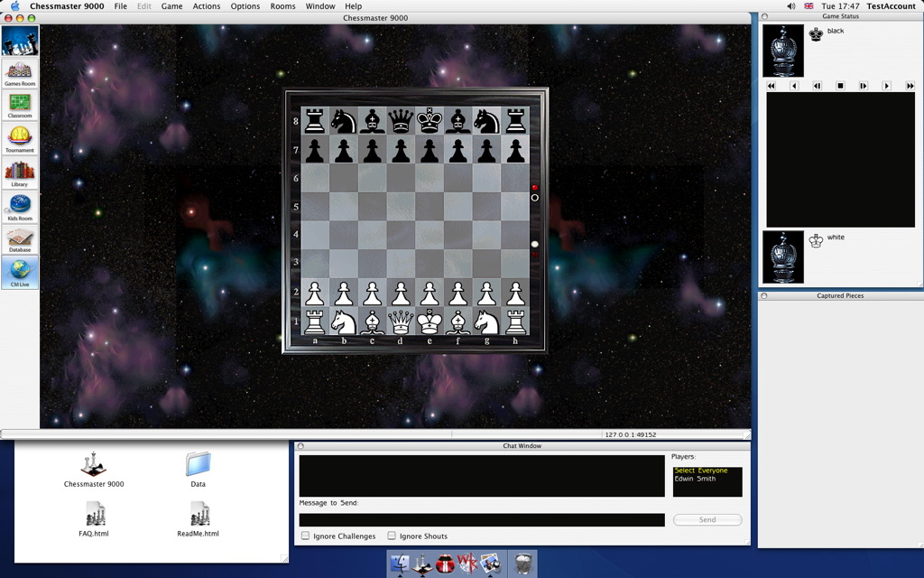Open the Rooms menu
924x578 pixels.
click(282, 6)
